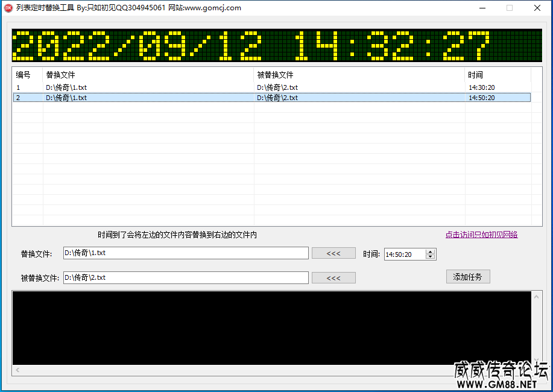This screenshot has height=392, width=553.
Task: Click the log area scroll-up arrow
Action: pyautogui.click(x=537, y=297)
